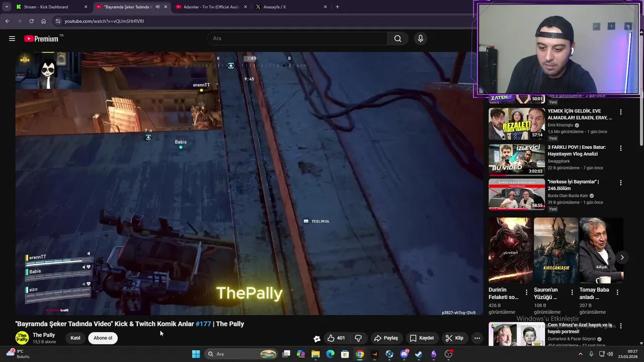Join the channel with Katıl button
Image resolution: width=644 pixels, height=362 pixels.
click(75, 338)
